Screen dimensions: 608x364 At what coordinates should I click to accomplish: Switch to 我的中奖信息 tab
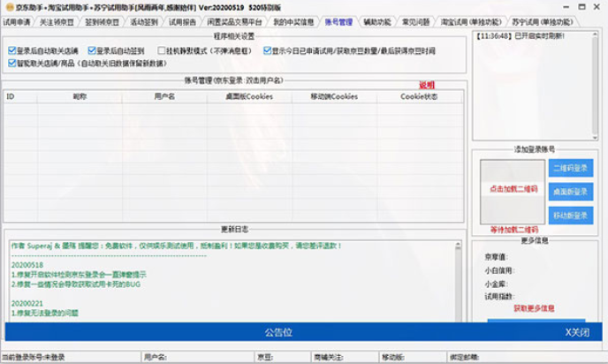pyautogui.click(x=293, y=22)
